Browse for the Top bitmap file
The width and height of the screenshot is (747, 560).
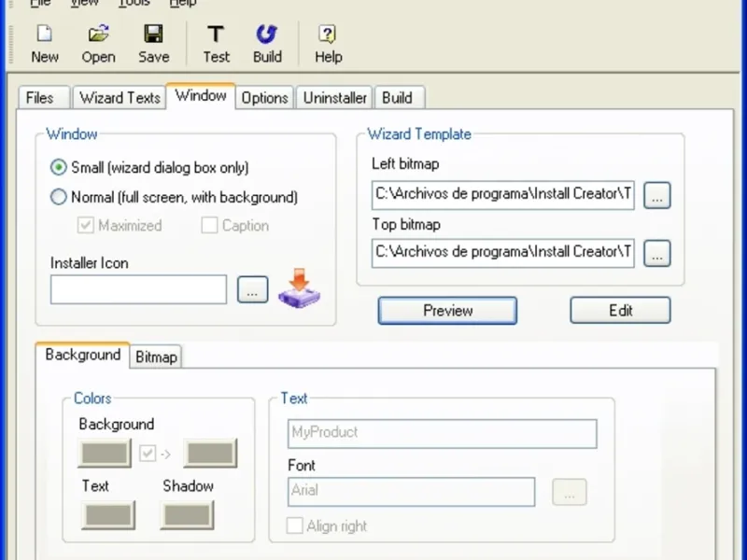tap(657, 253)
